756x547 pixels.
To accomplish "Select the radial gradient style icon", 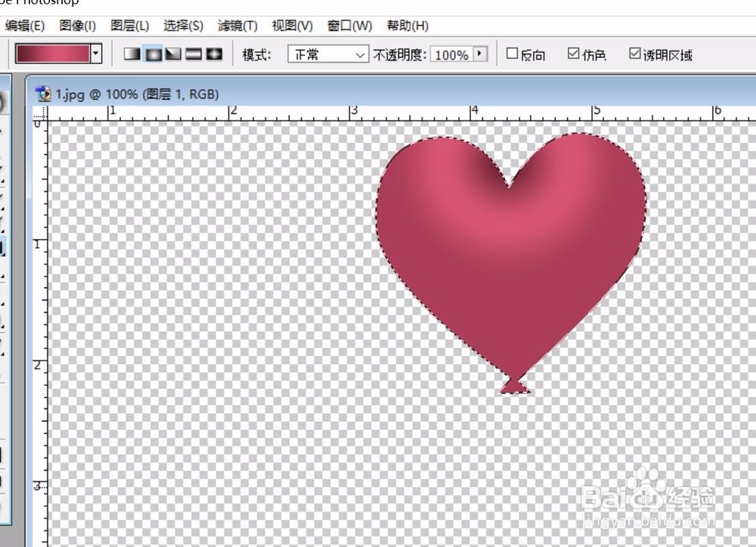I will click(153, 54).
